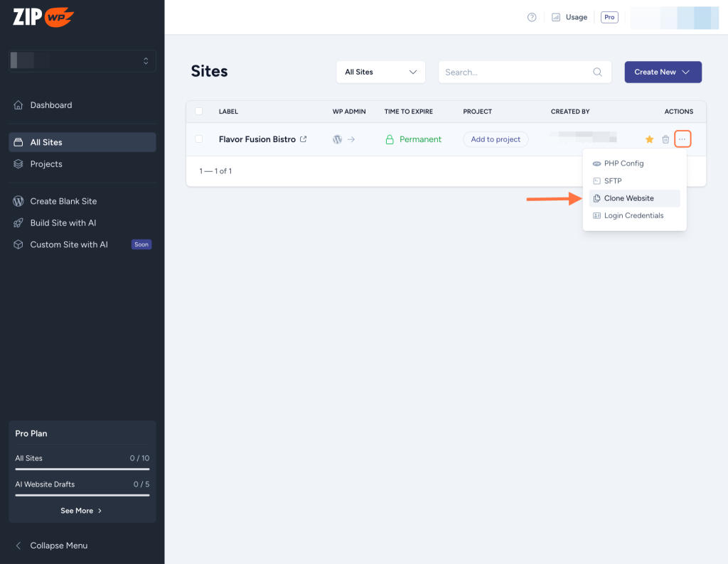Open the workspace selector in the sidebar
This screenshot has width=728, height=564.
click(x=81, y=60)
